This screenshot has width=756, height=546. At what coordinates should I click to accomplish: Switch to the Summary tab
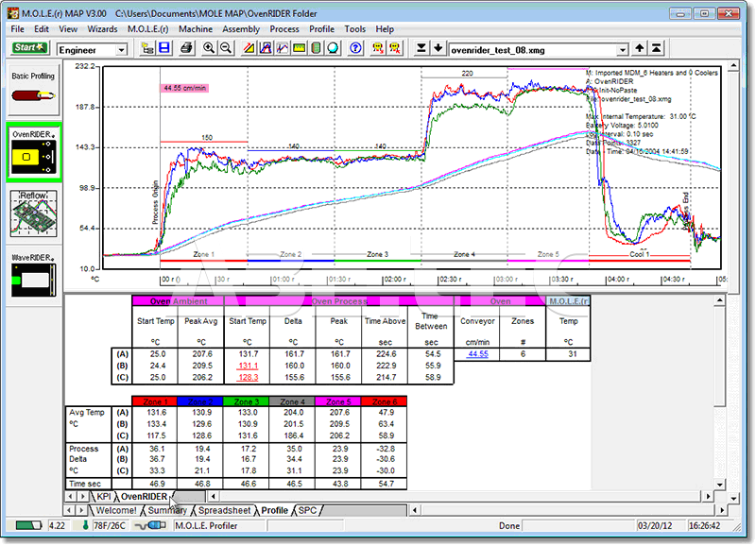(x=167, y=510)
